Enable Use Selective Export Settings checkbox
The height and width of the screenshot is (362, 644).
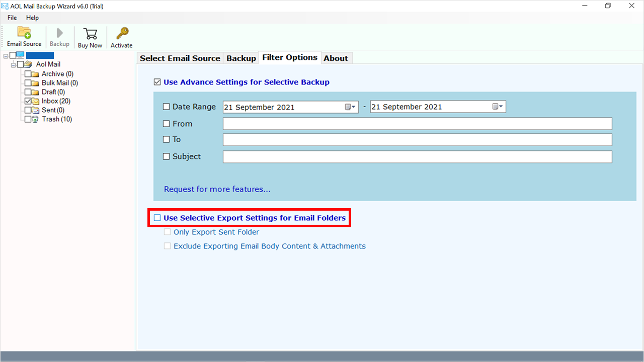pyautogui.click(x=157, y=218)
